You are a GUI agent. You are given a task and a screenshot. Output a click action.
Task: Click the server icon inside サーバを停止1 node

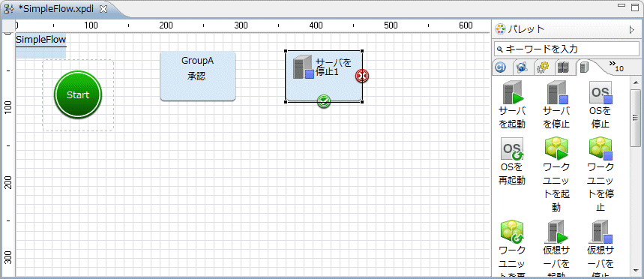coord(303,67)
